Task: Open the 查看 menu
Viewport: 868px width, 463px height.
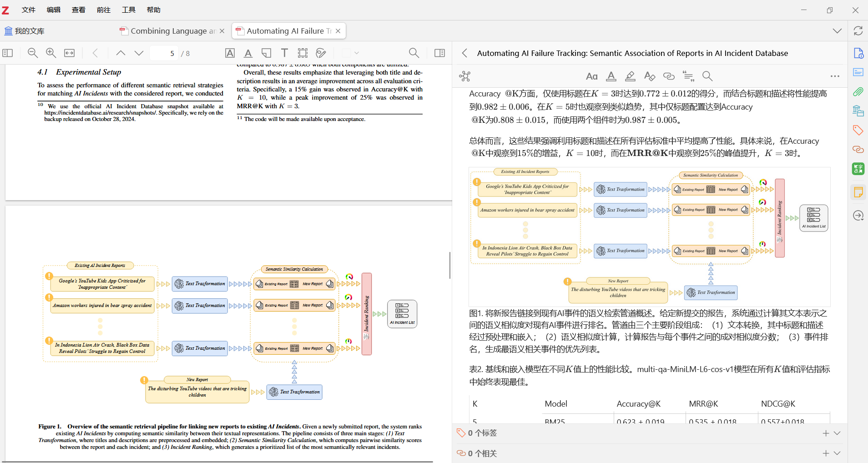Action: [x=79, y=10]
